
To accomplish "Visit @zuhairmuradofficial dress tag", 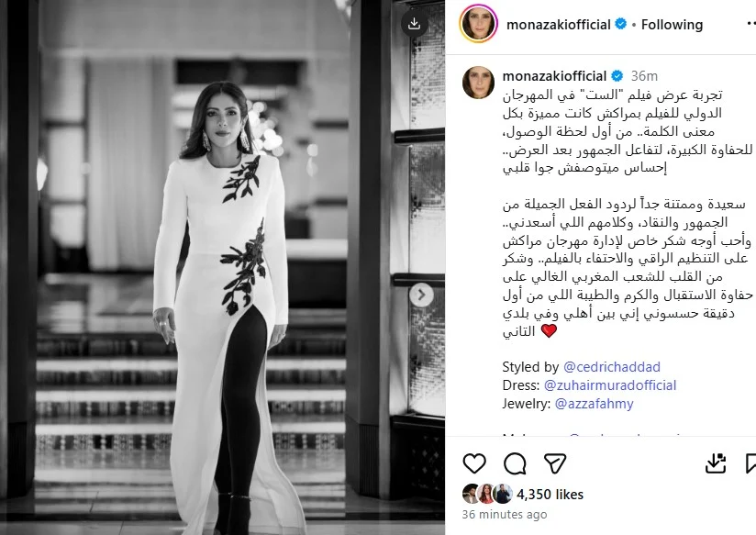I will (x=610, y=385).
